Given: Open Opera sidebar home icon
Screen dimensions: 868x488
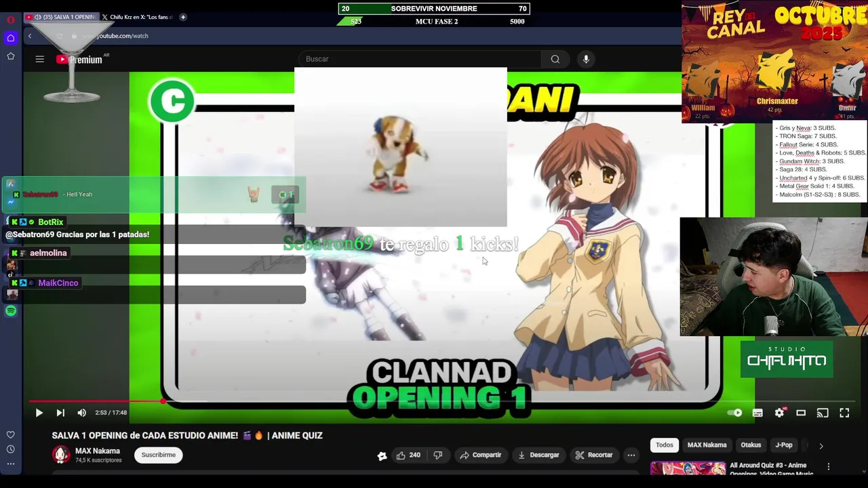Looking at the screenshot, I should (x=11, y=38).
